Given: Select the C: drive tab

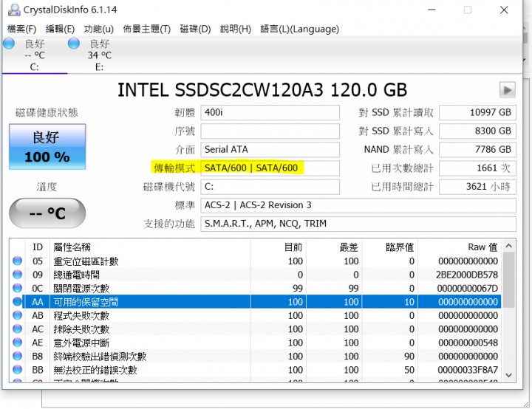Looking at the screenshot, I should click(35, 55).
